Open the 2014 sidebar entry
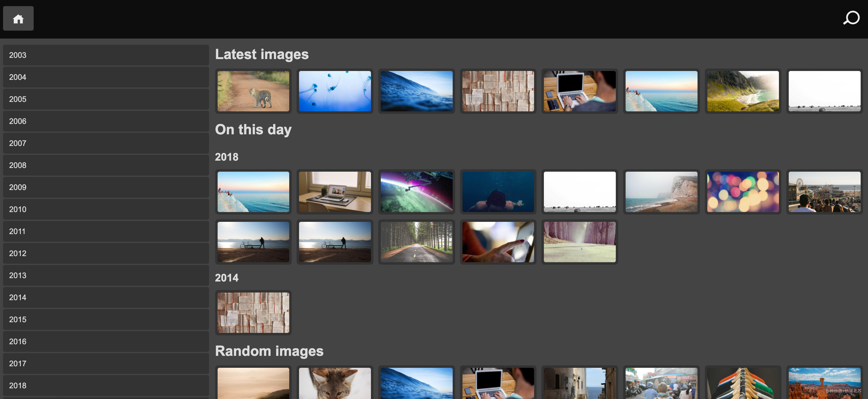The image size is (868, 399). (106, 297)
